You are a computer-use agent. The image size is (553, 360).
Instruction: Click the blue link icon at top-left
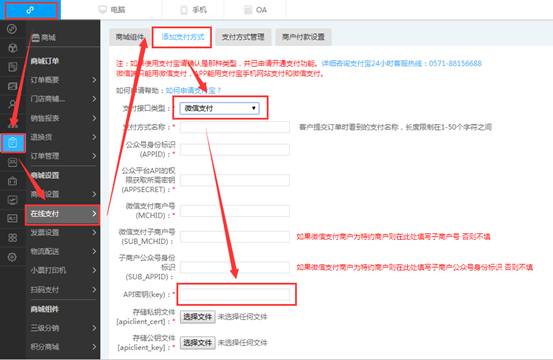point(30,10)
